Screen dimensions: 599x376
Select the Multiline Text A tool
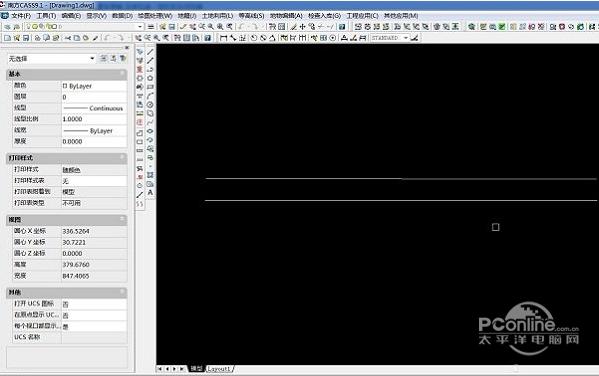(x=150, y=192)
